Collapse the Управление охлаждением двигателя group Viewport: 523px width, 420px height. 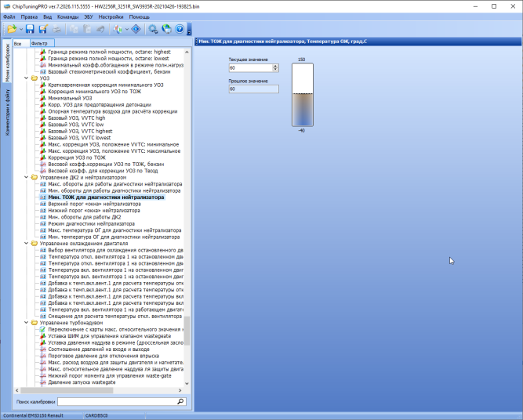(x=27, y=244)
